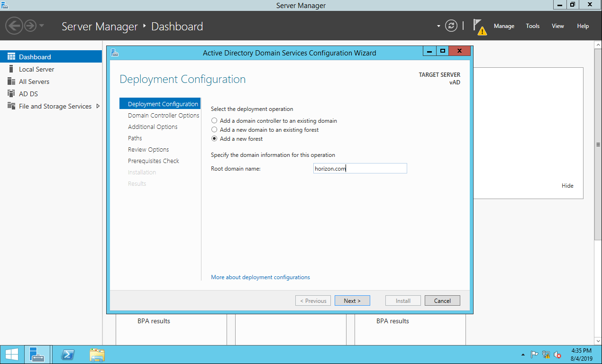This screenshot has height=364, width=602.
Task: Select Add a domain controller to existing domain
Action: tap(214, 121)
